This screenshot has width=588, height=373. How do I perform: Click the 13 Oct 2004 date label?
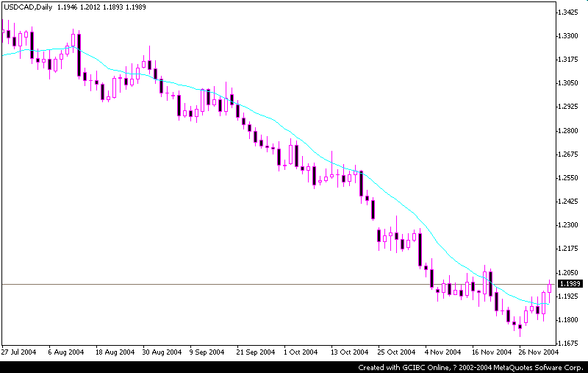[350, 352]
